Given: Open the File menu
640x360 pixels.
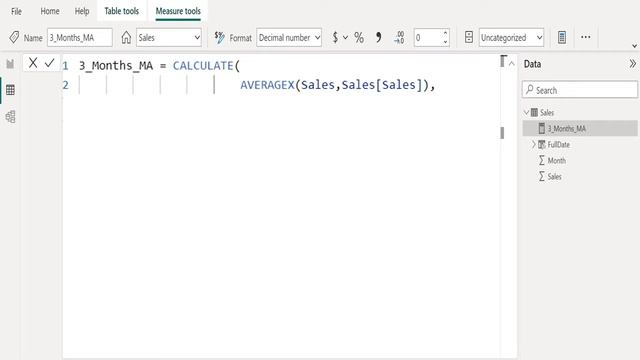Looking at the screenshot, I should (16, 11).
